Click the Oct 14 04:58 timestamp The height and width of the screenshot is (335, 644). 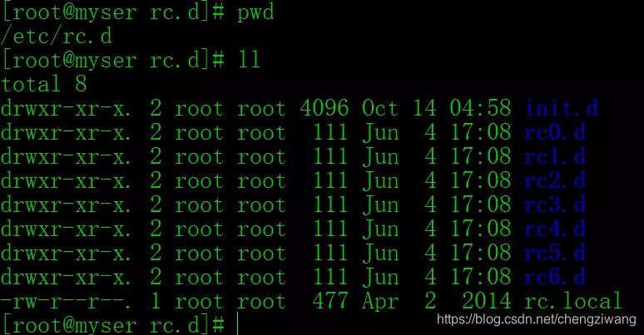pyautogui.click(x=437, y=108)
